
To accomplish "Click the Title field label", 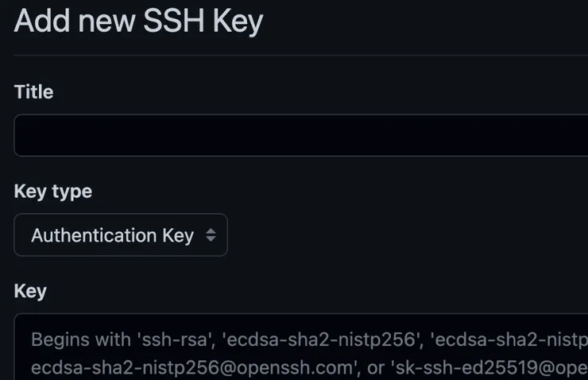I will coord(33,92).
